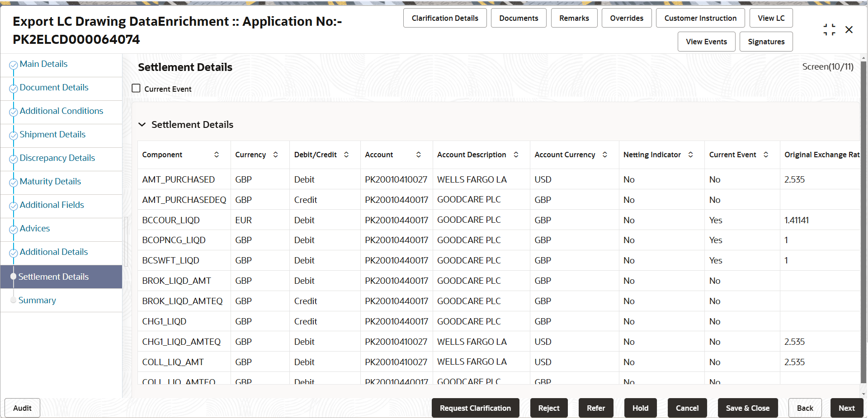Image resolution: width=868 pixels, height=418 pixels.
Task: Sort the Currency column
Action: [x=276, y=155]
